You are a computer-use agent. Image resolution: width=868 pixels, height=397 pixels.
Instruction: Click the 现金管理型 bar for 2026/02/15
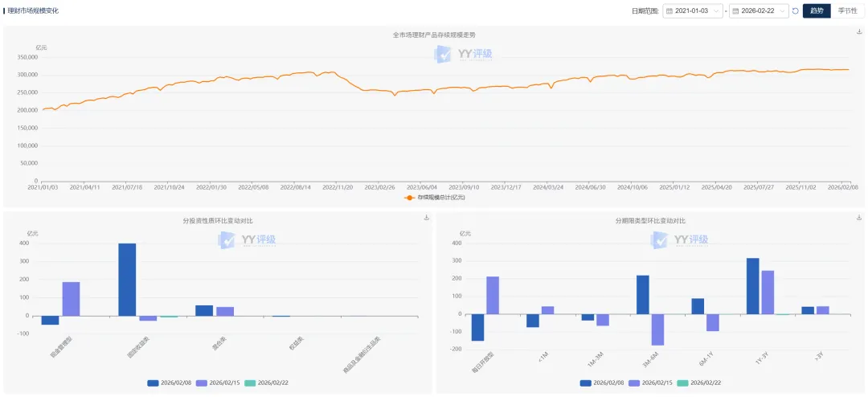(x=71, y=299)
